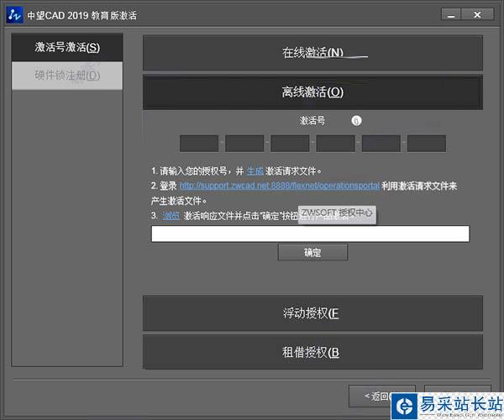This screenshot has width=504, height=420.
Task: Click the second activation code field
Action: click(x=244, y=144)
